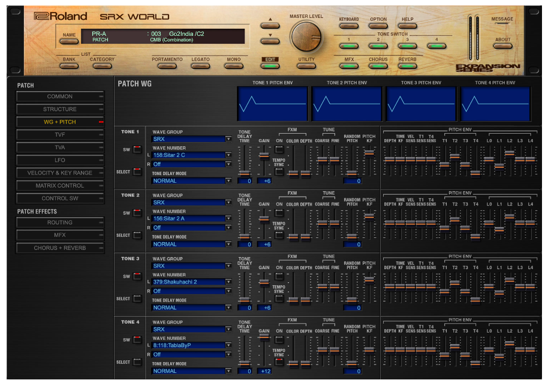Open the UTILITY button
This screenshot has width=551, height=392.
point(306,66)
